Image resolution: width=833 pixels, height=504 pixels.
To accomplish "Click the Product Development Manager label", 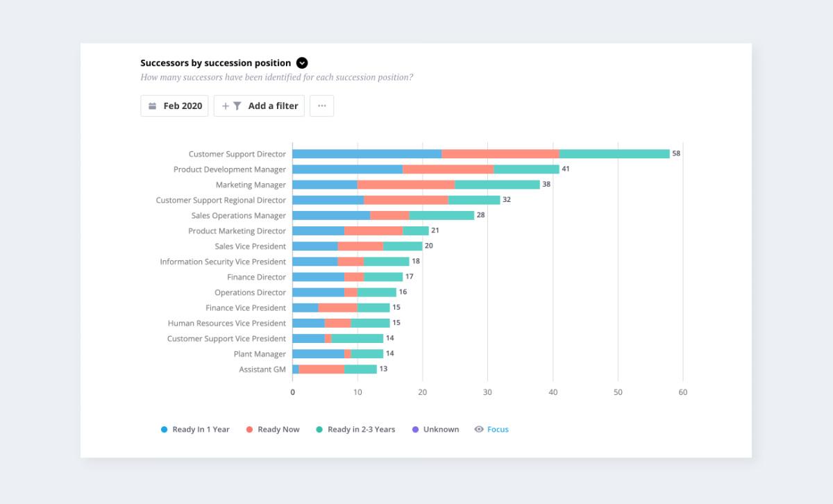I will coord(230,169).
